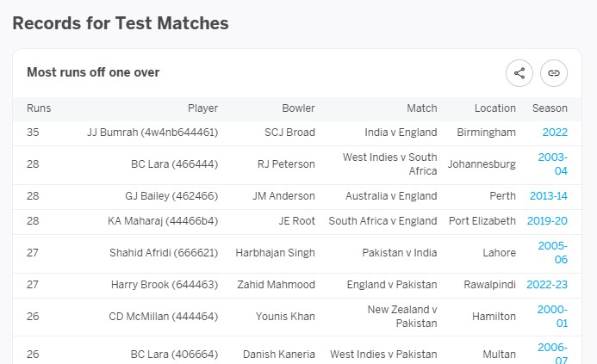Select the JJ Bumrah record row
The image size is (597, 364).
click(x=297, y=133)
